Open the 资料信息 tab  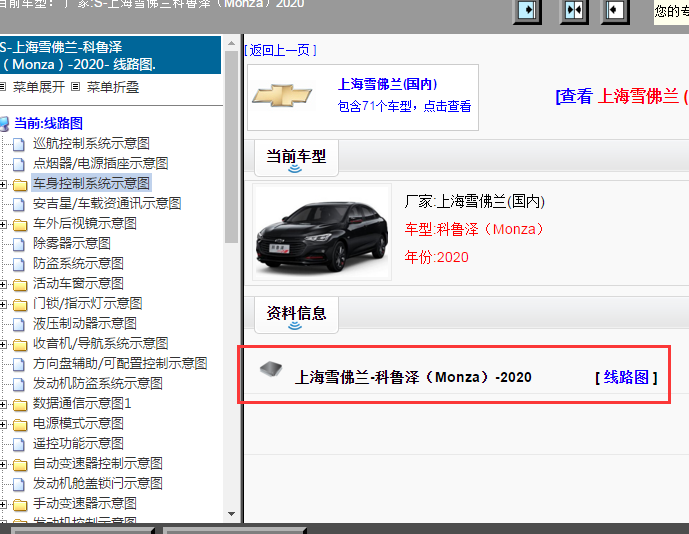click(296, 315)
